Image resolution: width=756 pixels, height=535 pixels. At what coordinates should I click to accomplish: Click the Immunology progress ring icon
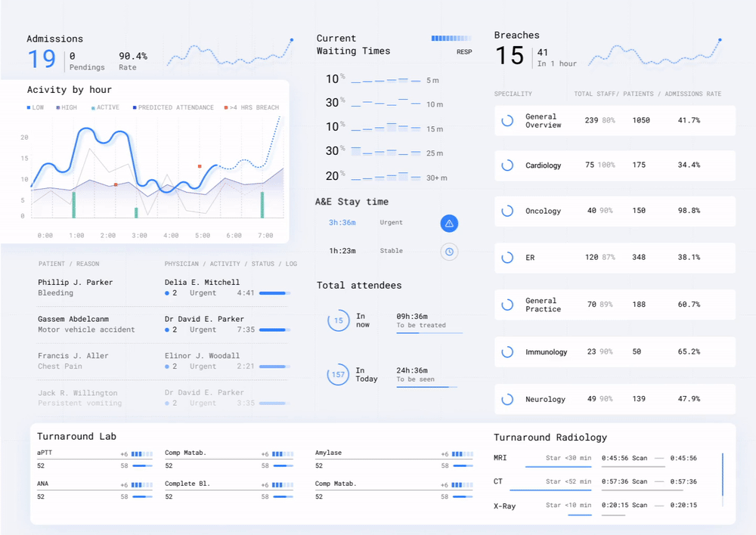click(x=507, y=352)
